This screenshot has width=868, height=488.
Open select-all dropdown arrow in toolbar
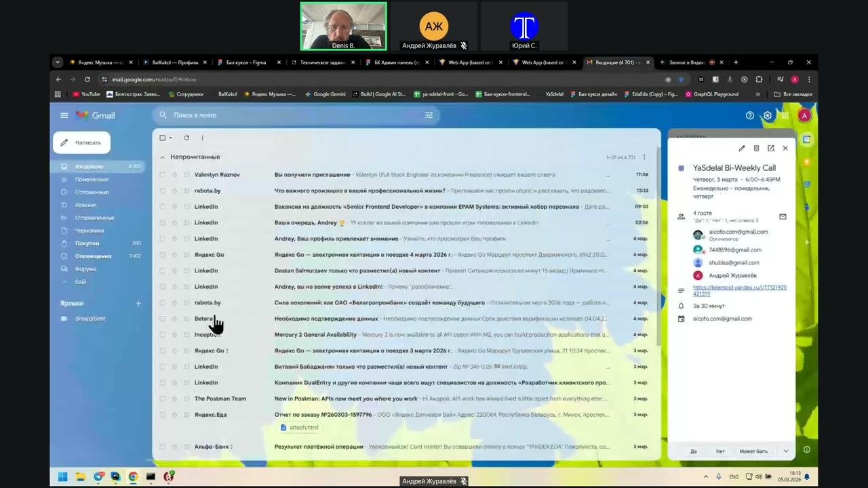click(170, 138)
